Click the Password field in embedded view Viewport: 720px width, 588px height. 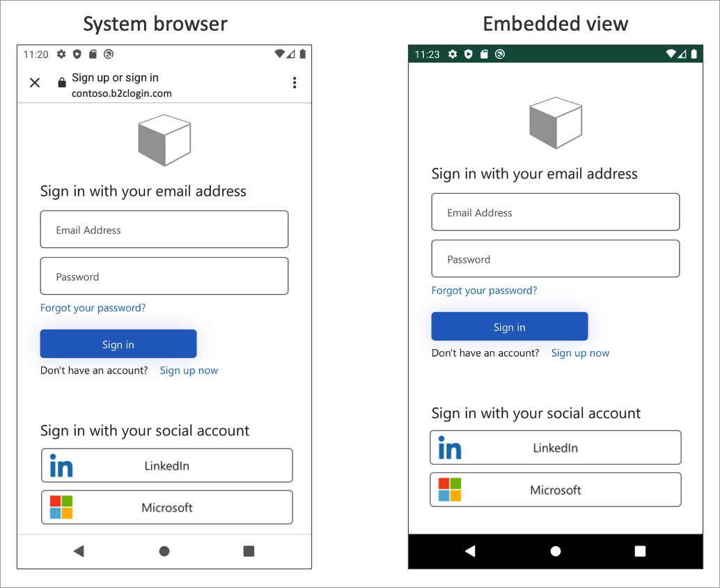pyautogui.click(x=555, y=258)
